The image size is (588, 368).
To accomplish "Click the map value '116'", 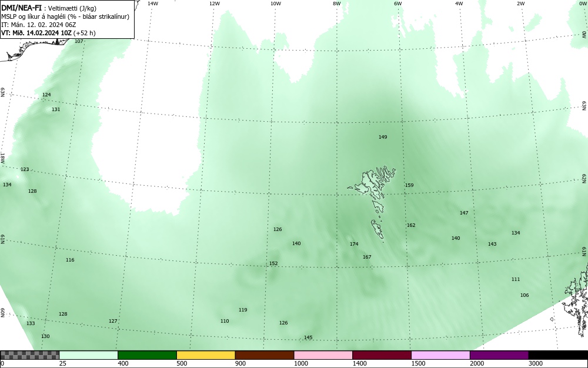I will (70, 260).
